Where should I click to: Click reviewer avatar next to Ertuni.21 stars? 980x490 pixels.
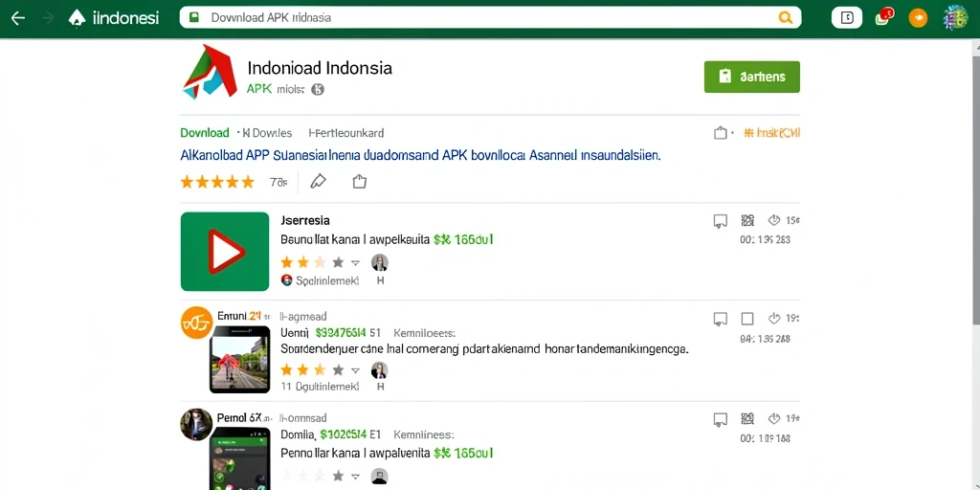[379, 370]
